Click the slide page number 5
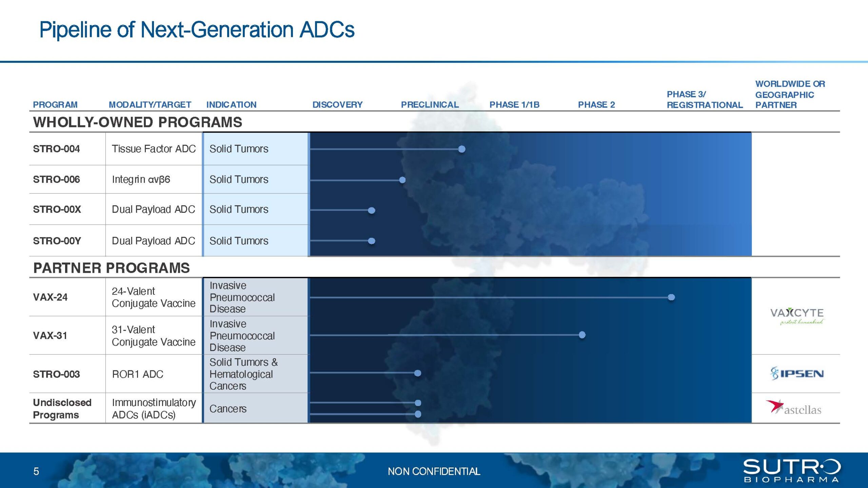This screenshot has width=868, height=488. coord(36,471)
